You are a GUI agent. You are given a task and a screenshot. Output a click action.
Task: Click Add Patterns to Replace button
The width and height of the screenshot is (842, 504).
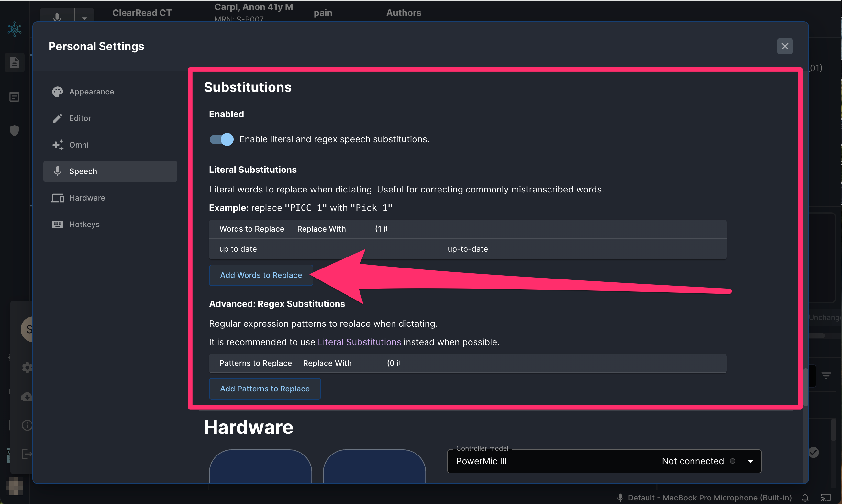click(265, 389)
